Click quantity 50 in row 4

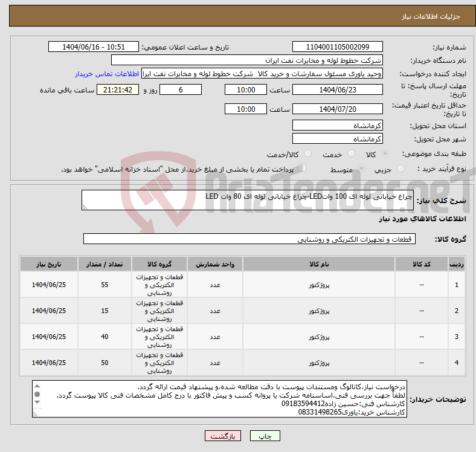105,363
